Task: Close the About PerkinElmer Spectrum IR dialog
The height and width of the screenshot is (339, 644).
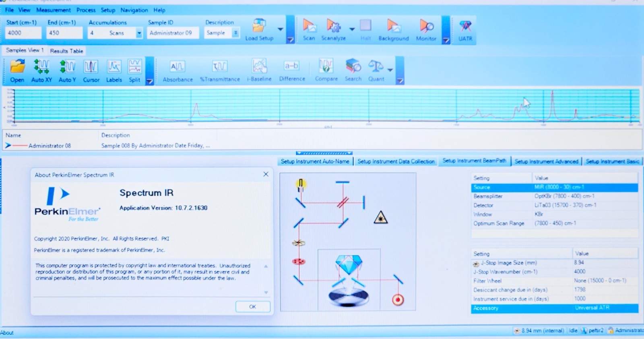Action: click(x=266, y=174)
